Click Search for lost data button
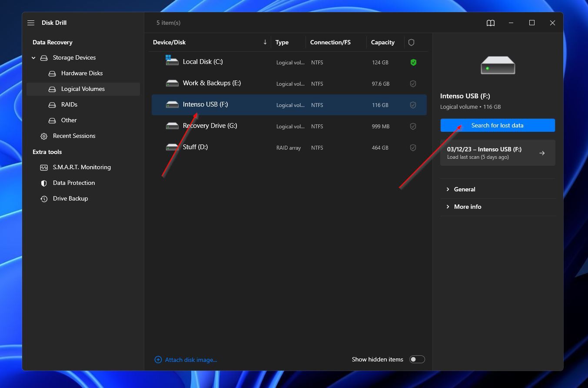The width and height of the screenshot is (588, 388). 497,125
